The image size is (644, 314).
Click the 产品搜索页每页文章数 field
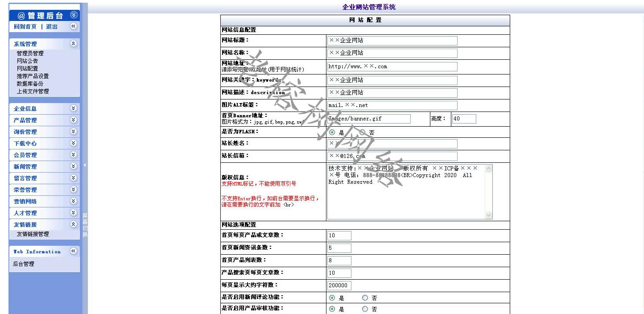click(x=339, y=273)
